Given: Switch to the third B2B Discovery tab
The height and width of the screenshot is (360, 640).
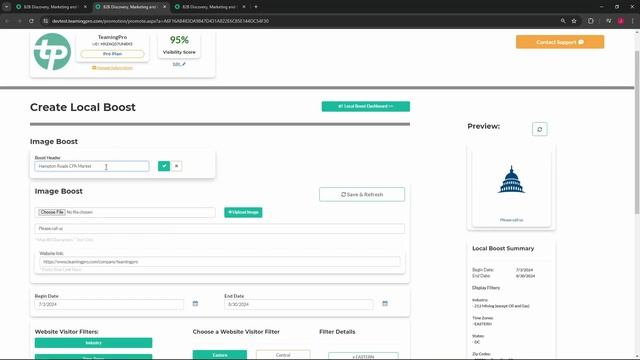Looking at the screenshot, I should tap(209, 7).
